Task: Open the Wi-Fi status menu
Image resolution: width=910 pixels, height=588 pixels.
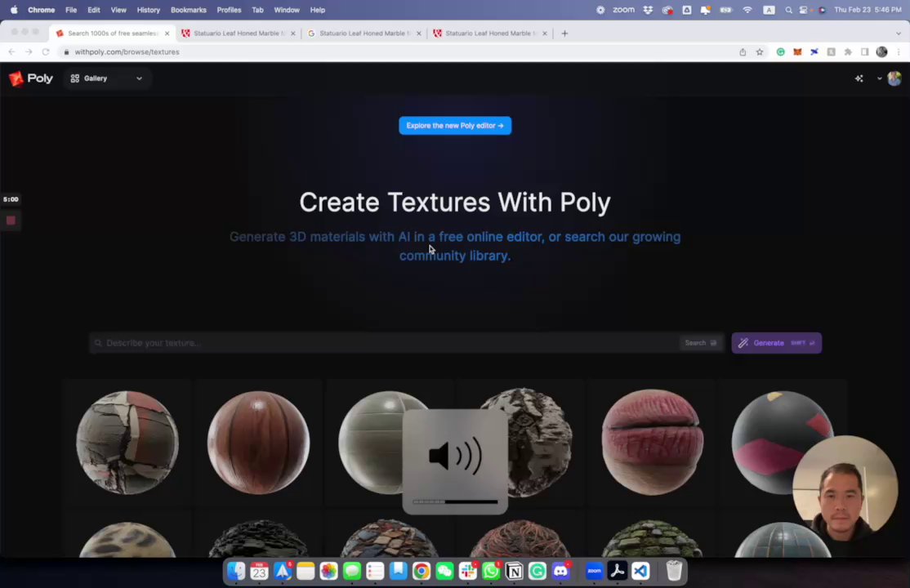Action: pyautogui.click(x=747, y=10)
